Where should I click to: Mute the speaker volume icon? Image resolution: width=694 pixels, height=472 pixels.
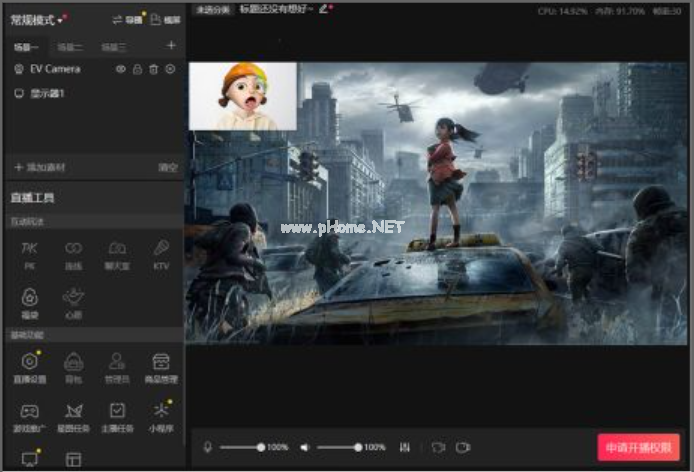pyautogui.click(x=305, y=447)
